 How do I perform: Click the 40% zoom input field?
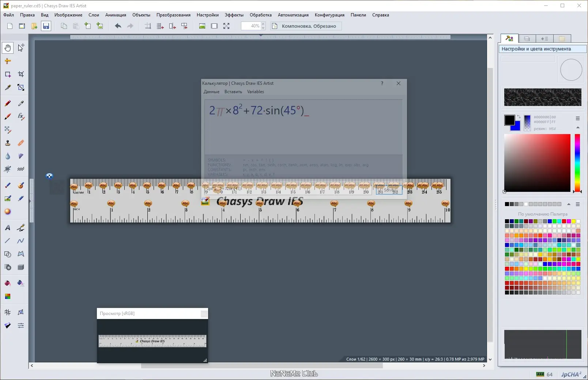pyautogui.click(x=251, y=26)
